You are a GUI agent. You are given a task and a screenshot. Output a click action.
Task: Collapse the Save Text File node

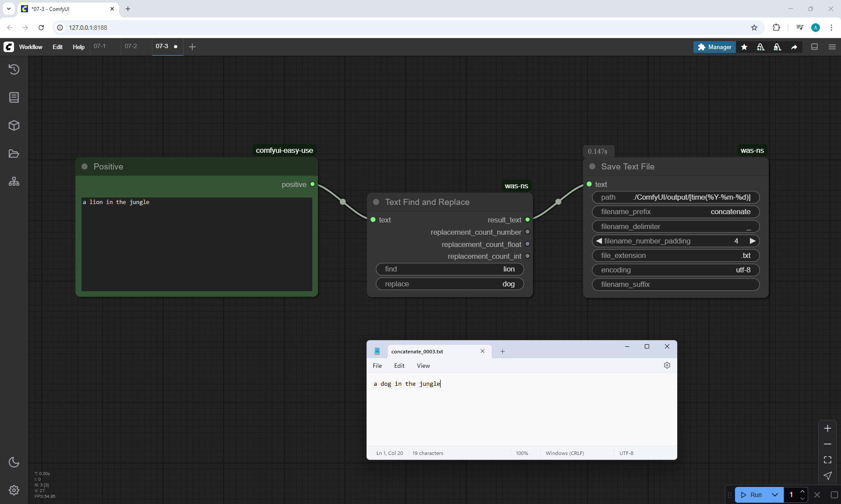(x=592, y=166)
